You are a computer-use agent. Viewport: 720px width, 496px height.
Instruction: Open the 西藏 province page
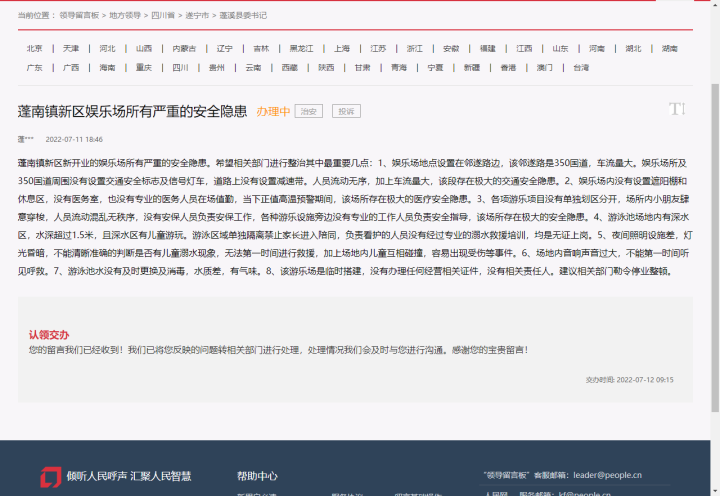pyautogui.click(x=289, y=68)
